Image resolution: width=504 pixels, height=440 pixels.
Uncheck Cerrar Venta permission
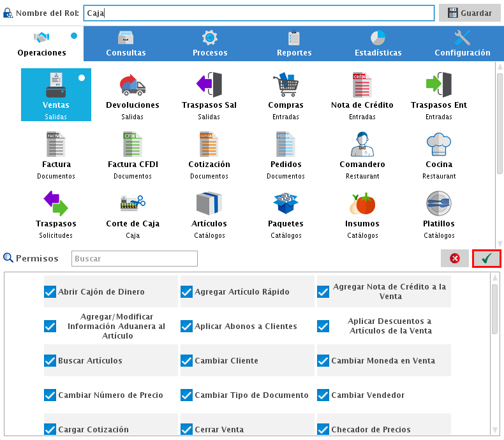click(187, 429)
